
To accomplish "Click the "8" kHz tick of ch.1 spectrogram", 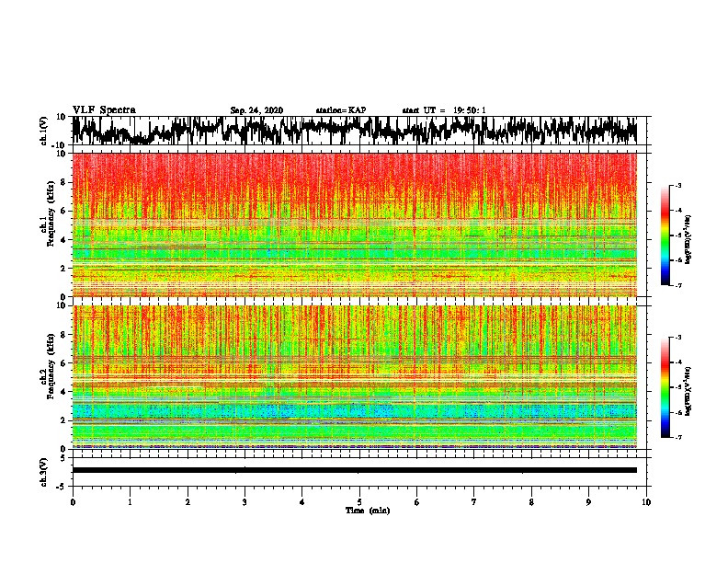I will [63, 182].
